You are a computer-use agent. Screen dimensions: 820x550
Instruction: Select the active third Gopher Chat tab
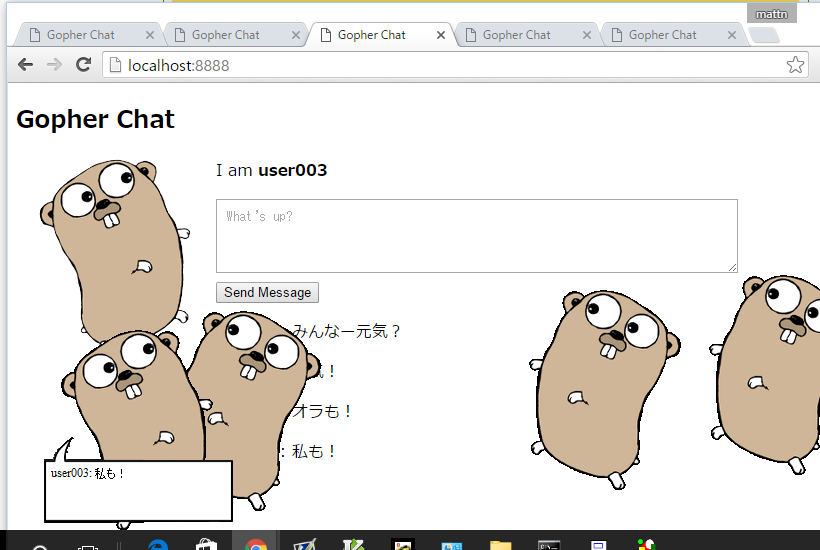379,35
